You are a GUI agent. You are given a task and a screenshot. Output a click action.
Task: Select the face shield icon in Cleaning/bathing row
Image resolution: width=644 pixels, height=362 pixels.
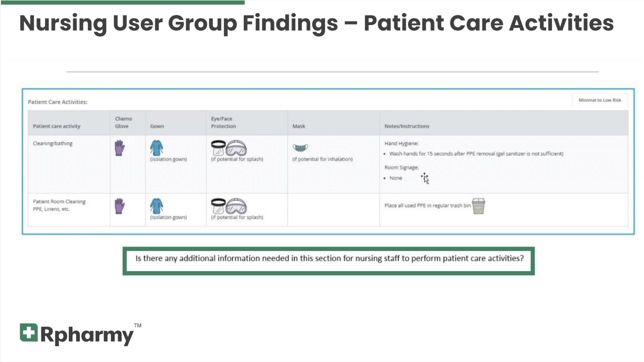pyautogui.click(x=218, y=148)
